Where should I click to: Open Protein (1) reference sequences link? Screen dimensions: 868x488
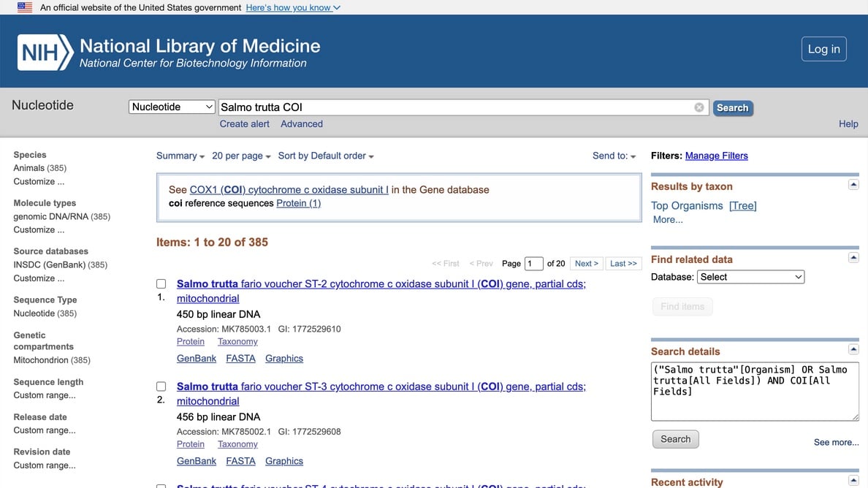click(x=298, y=203)
